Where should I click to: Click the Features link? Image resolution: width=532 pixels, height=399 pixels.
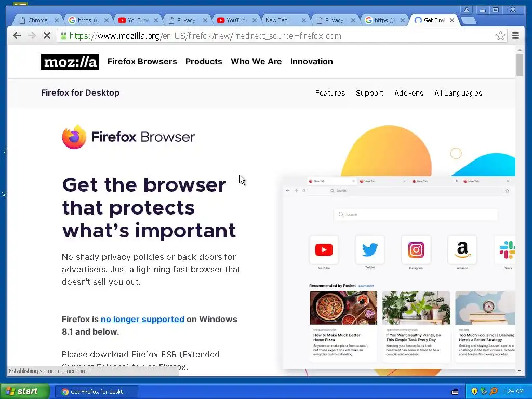(x=330, y=93)
